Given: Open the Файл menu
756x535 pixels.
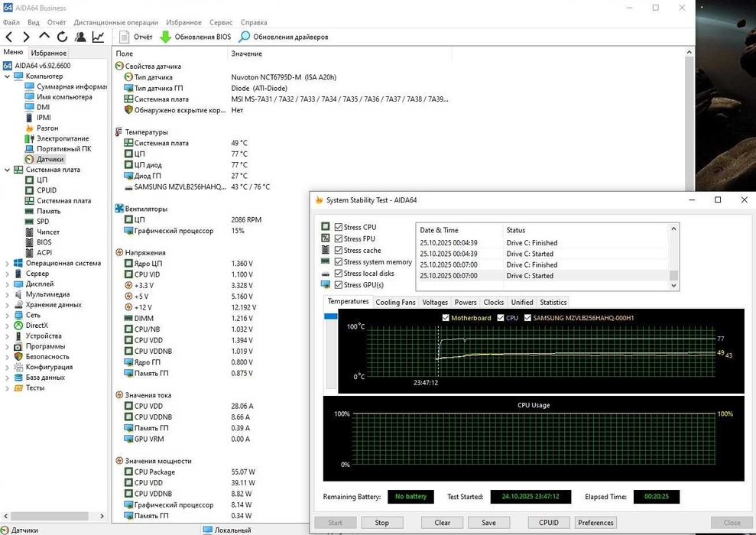Looking at the screenshot, I should (11, 22).
